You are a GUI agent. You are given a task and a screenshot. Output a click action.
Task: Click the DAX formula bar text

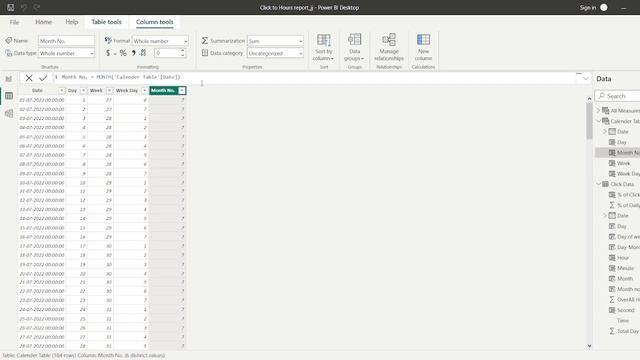(x=120, y=77)
